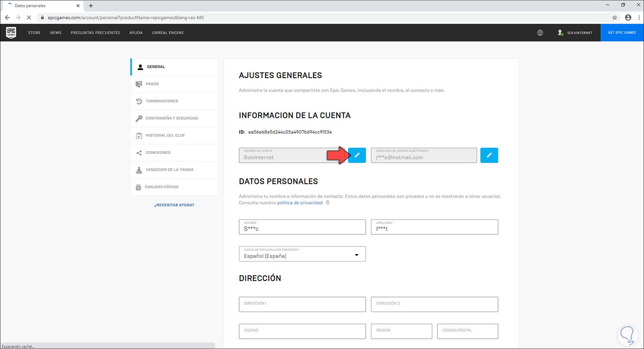This screenshot has width=644, height=349.
Task: Click the Conexiones share icon
Action: coord(139,153)
